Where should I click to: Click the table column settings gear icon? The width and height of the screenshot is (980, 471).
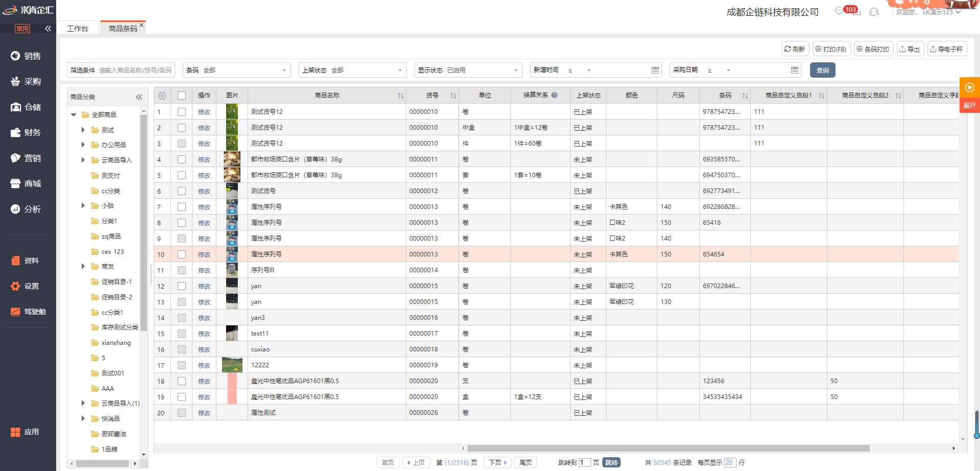(x=162, y=96)
